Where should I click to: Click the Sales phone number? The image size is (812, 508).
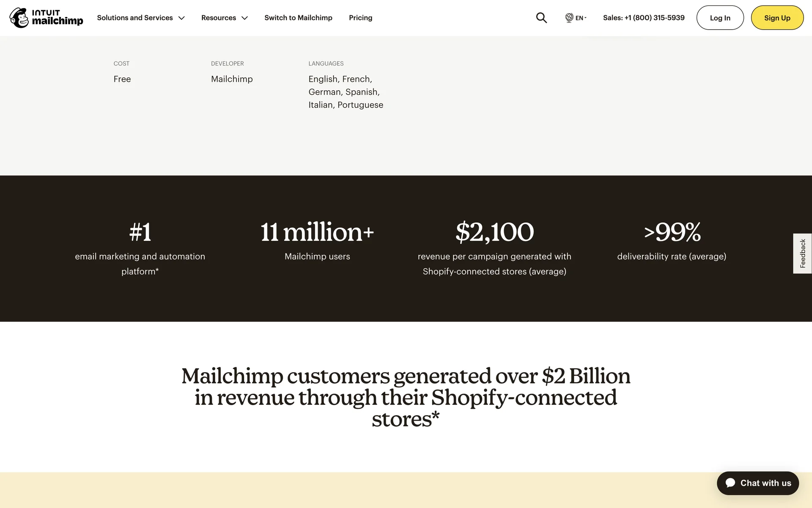644,18
